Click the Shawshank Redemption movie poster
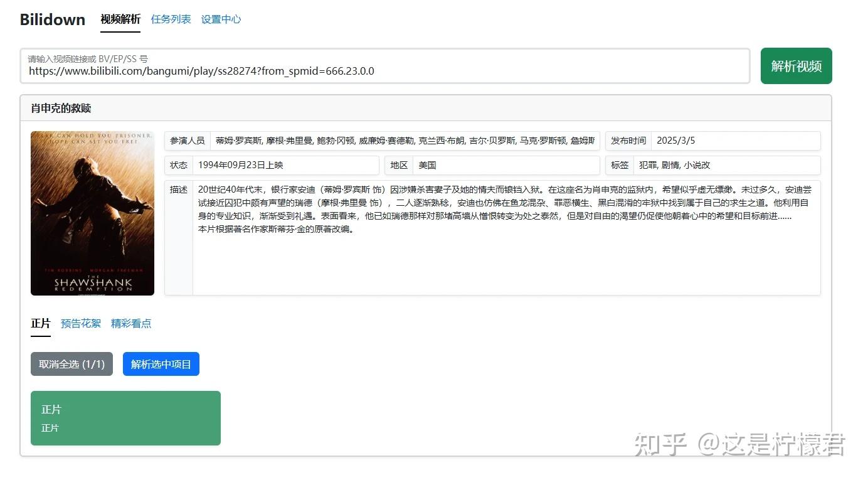Screen dimensions: 868x480 coord(92,213)
